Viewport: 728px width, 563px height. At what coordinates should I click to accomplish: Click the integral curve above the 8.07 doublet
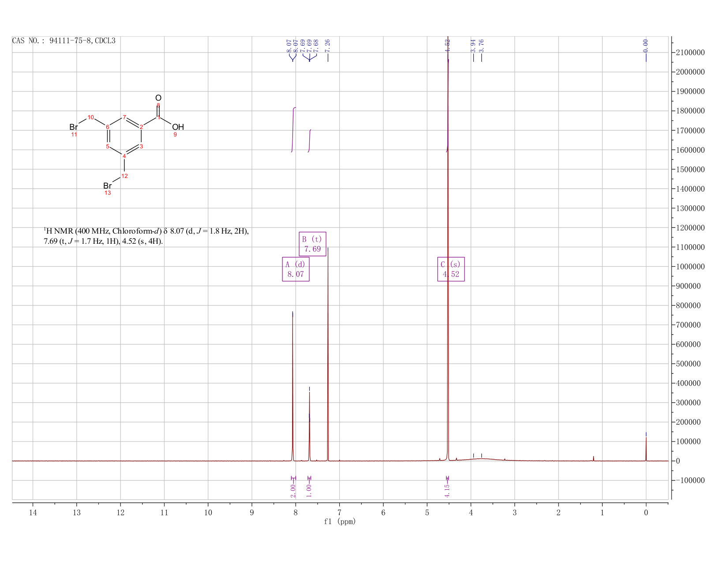[x=293, y=129]
